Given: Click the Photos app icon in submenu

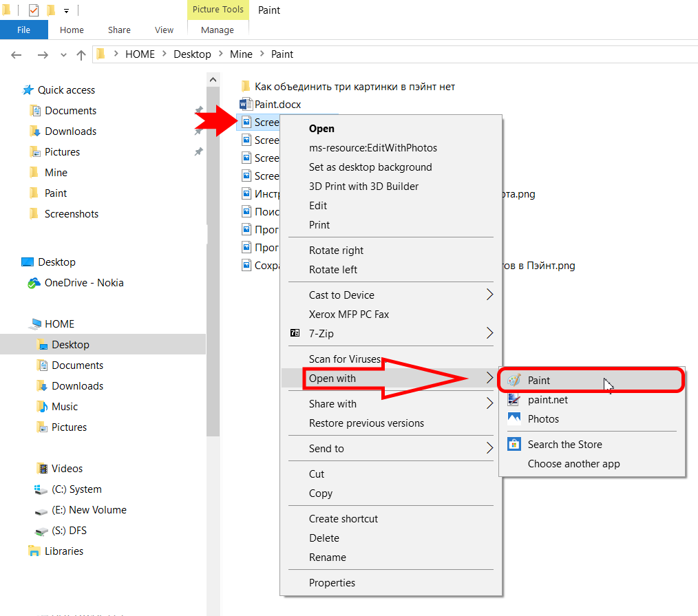Looking at the screenshot, I should pyautogui.click(x=514, y=418).
